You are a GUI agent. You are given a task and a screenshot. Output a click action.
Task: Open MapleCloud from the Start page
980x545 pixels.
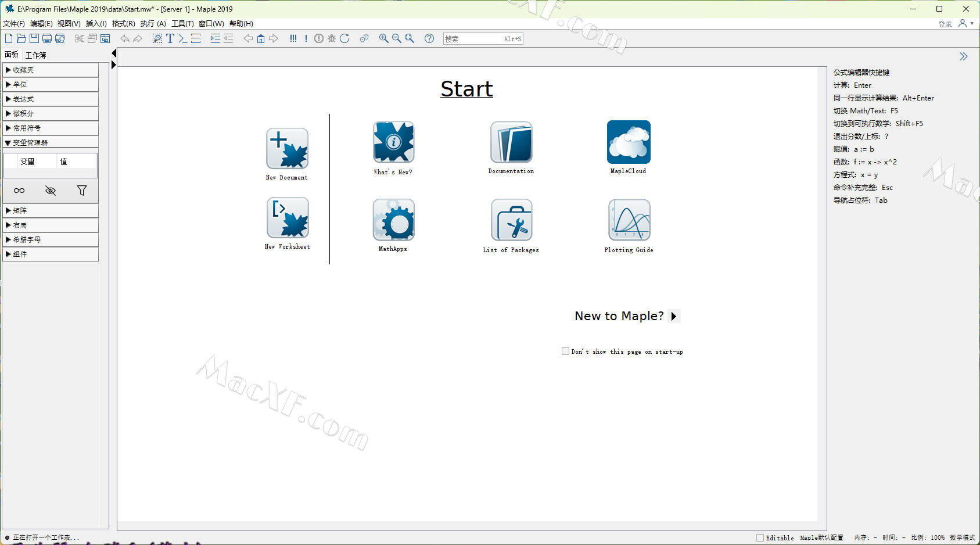[628, 142]
